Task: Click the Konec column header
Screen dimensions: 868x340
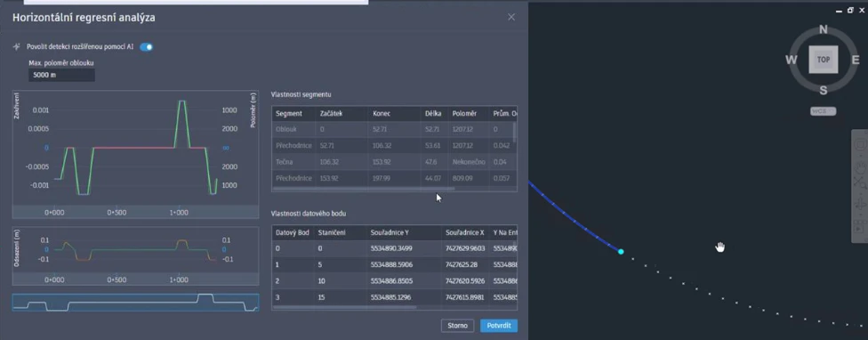Action: click(x=394, y=114)
